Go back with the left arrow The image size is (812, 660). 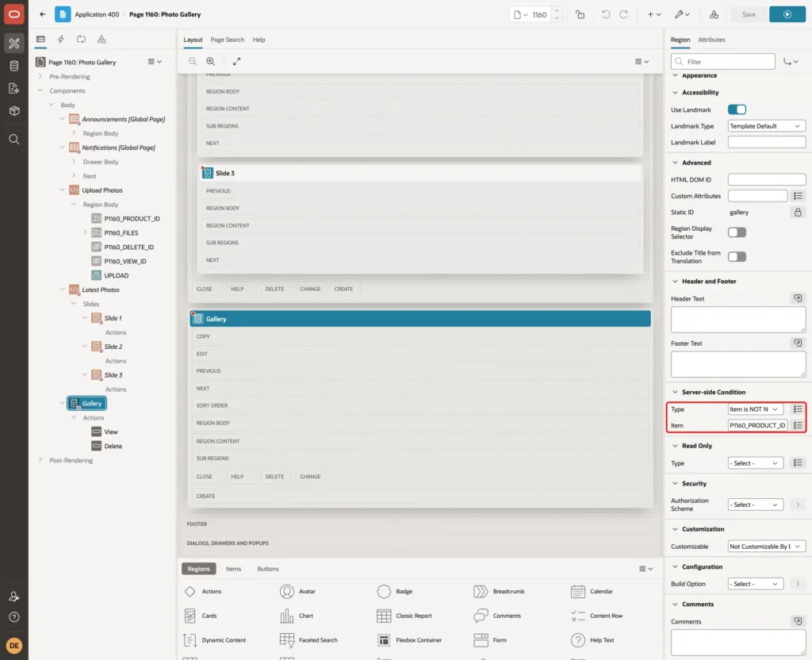tap(43, 14)
